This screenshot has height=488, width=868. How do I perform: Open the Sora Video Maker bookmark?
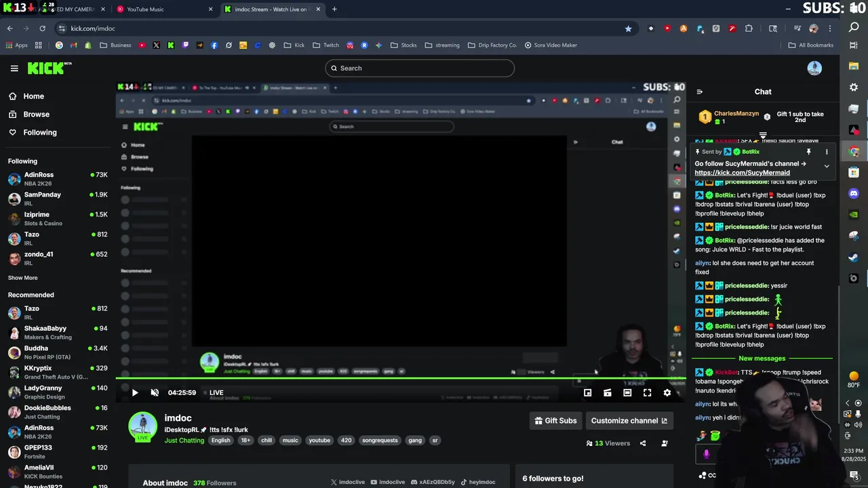click(x=551, y=45)
